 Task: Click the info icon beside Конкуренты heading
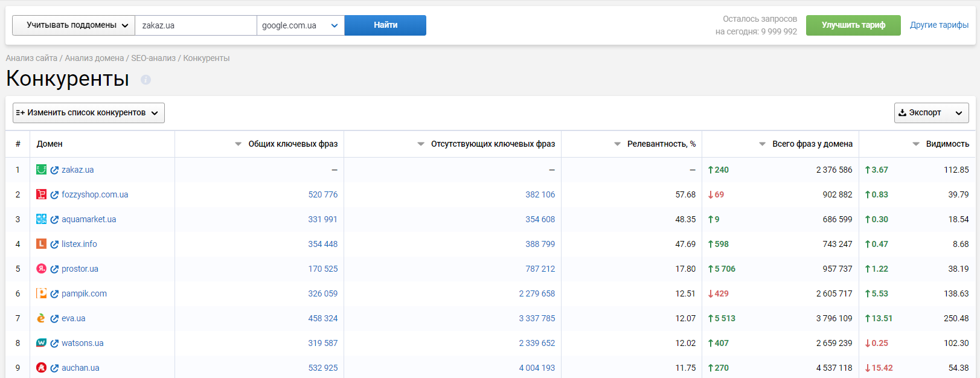pos(146,80)
